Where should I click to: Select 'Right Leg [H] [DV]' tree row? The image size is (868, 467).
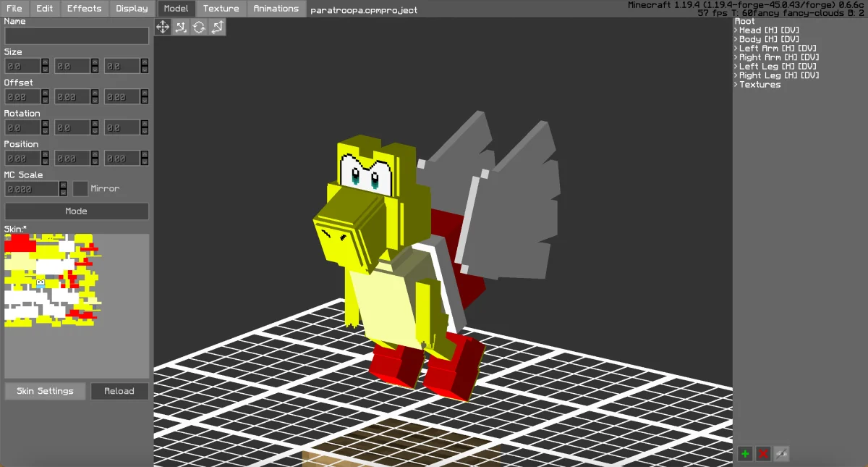tap(780, 75)
